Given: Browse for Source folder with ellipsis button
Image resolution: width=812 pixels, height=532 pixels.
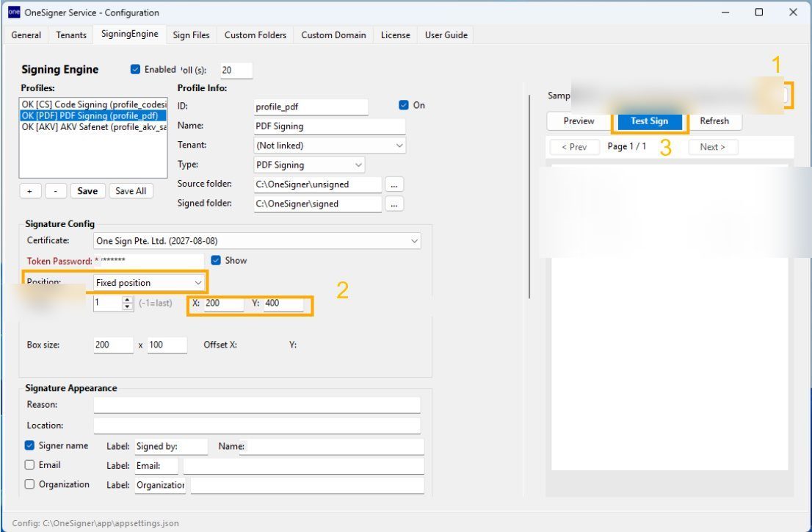Looking at the screenshot, I should click(x=394, y=184).
